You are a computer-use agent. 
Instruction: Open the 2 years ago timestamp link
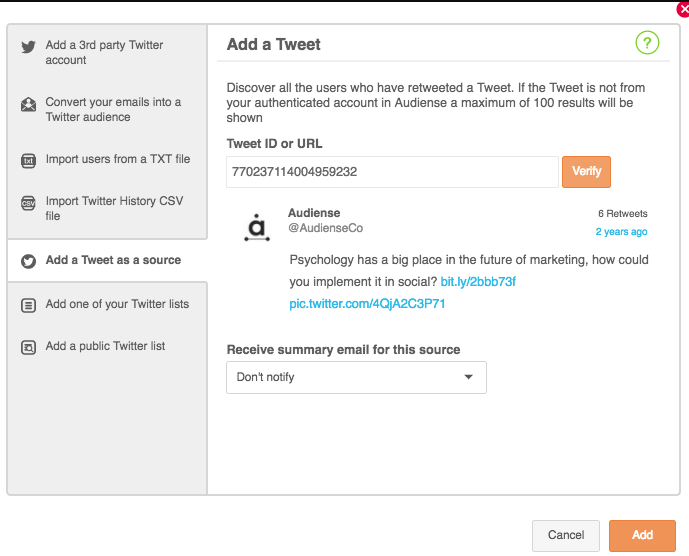621,232
